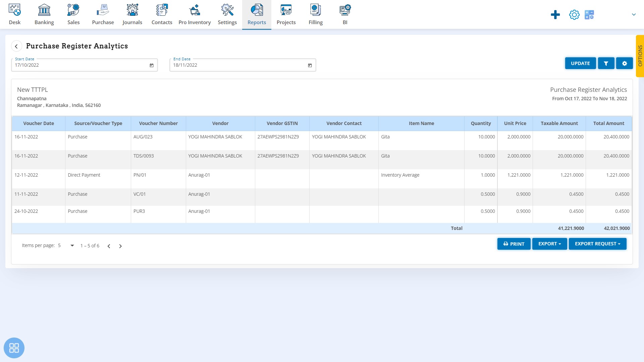This screenshot has height=362, width=644.
Task: Open the Purchase module
Action: coord(103,15)
